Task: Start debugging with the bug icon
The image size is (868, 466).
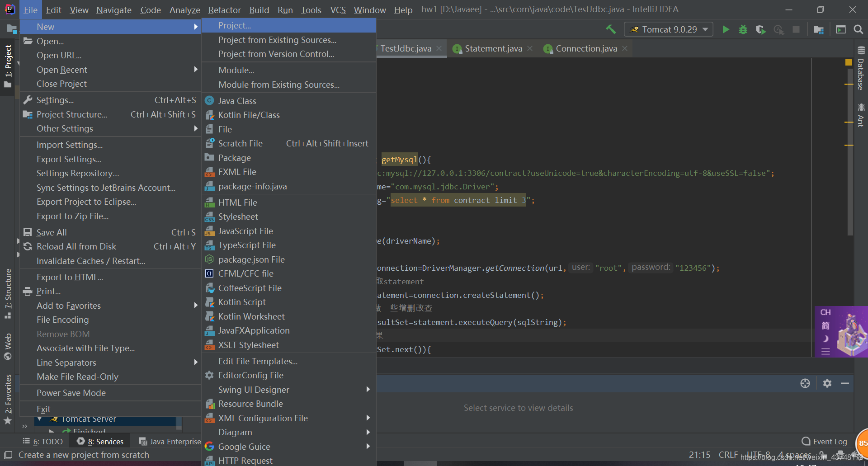Action: click(x=743, y=29)
